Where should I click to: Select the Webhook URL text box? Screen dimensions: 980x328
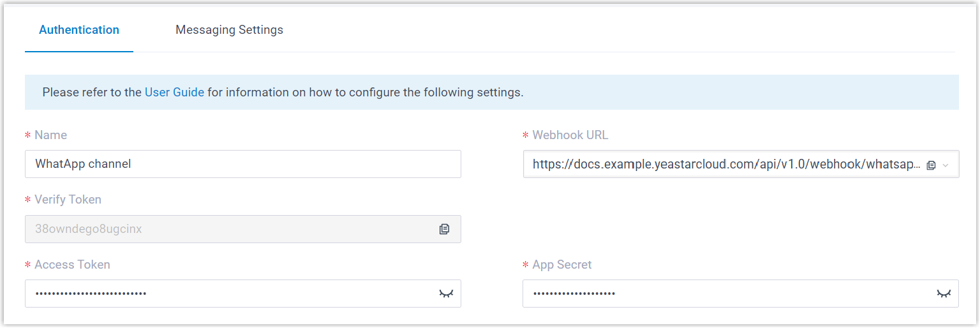tap(721, 164)
